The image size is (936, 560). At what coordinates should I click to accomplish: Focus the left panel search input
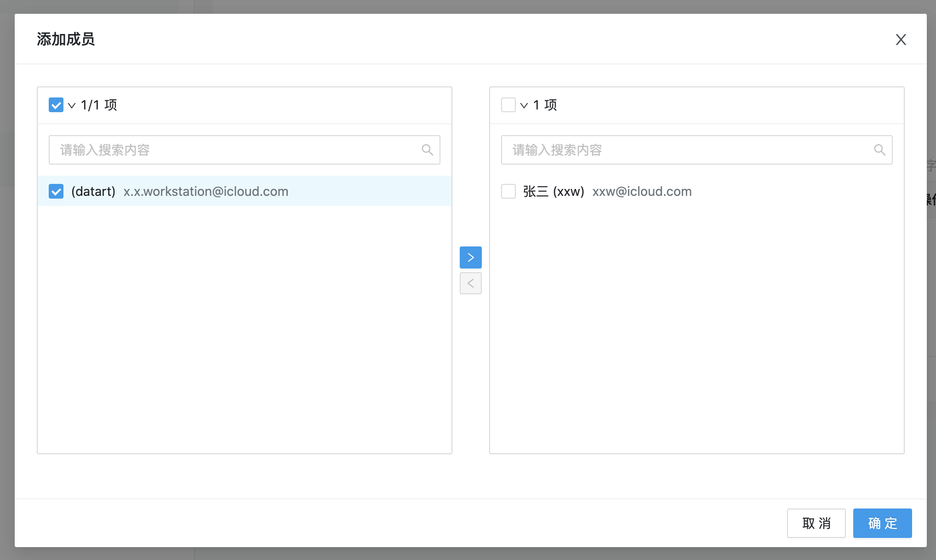click(245, 150)
